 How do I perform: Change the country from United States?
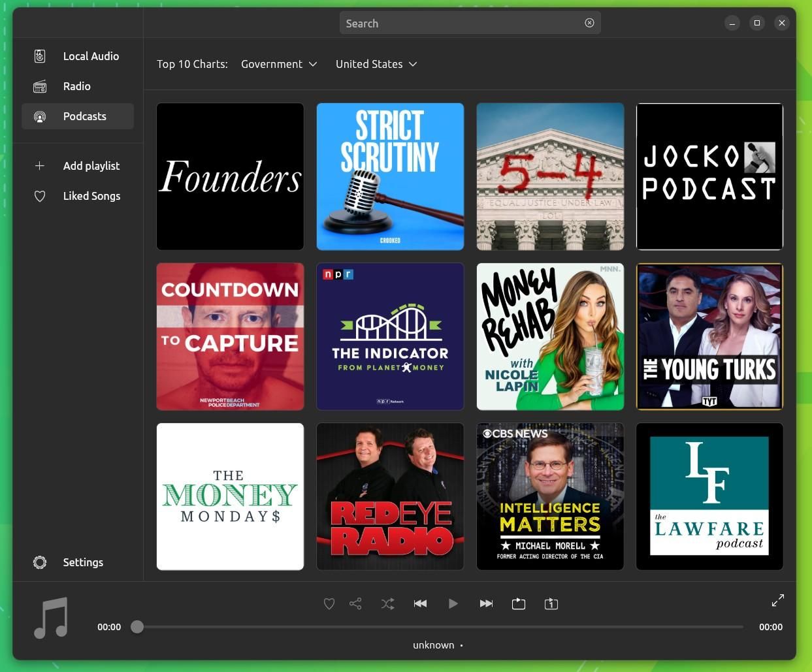pos(376,63)
